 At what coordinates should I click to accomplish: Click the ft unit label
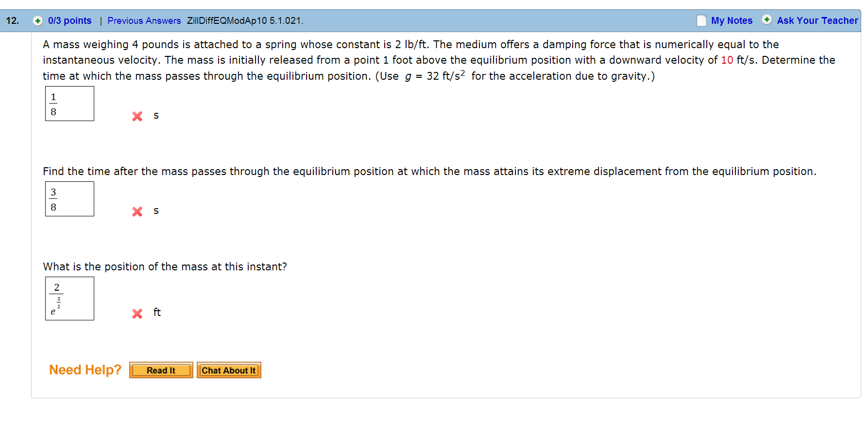click(x=157, y=312)
